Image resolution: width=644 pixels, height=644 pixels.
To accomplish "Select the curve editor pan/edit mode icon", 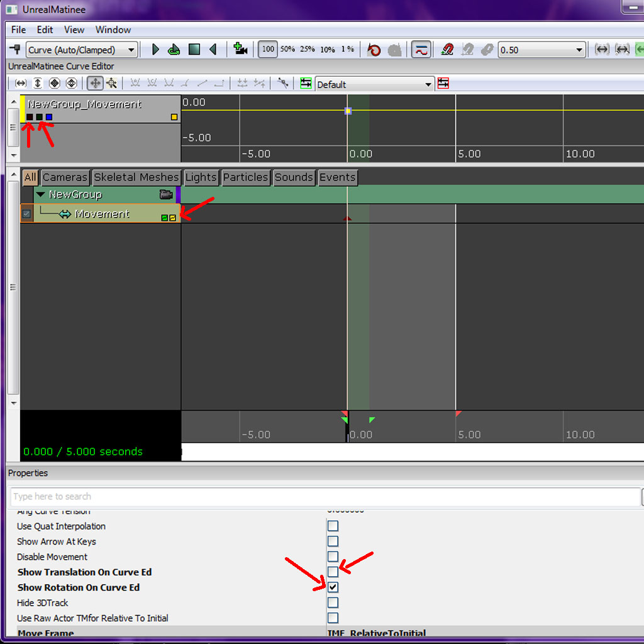I will pyautogui.click(x=95, y=84).
